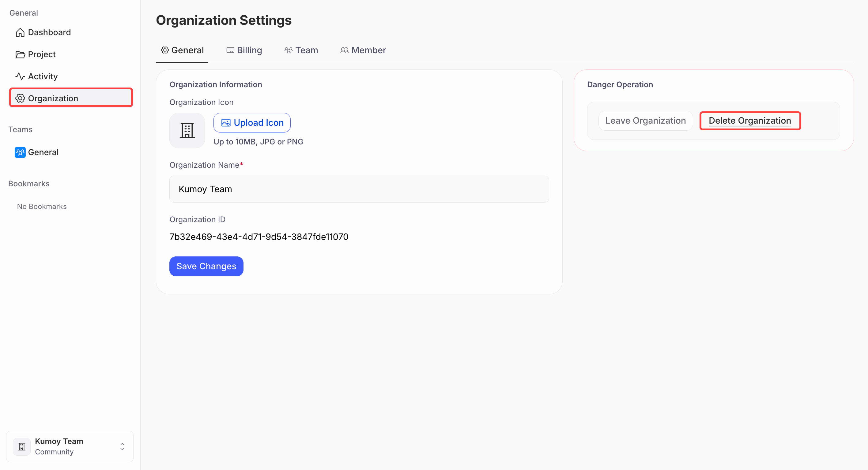Click the Project folder icon

[x=20, y=54]
